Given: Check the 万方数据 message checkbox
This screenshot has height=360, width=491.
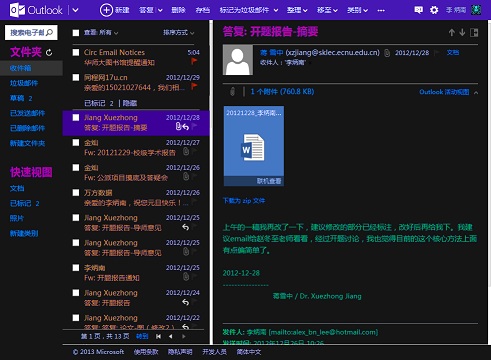Looking at the screenshot, I should tap(76, 192).
